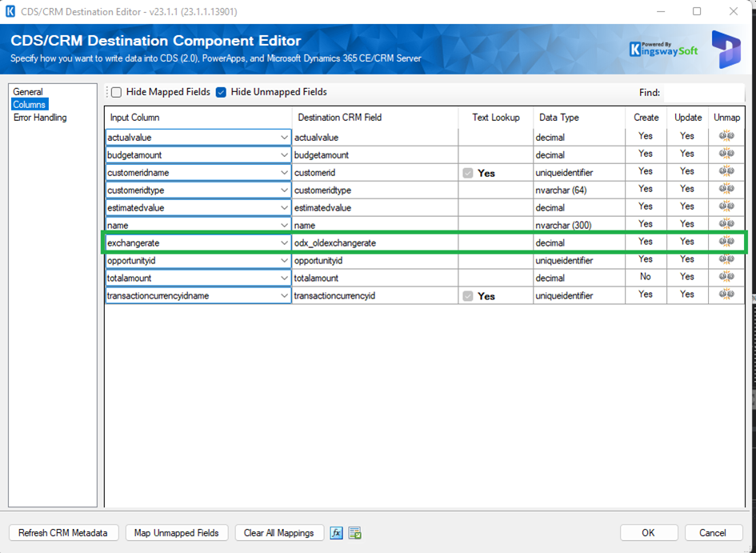Open the budgetamount input column dropdown

284,154
